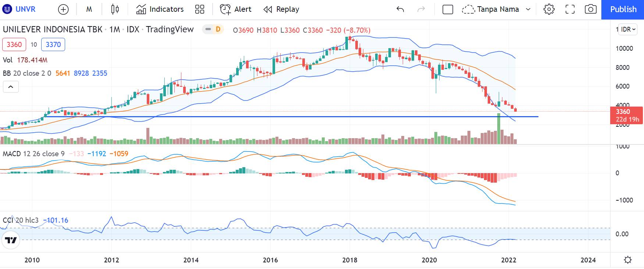
Task: Click the red sell price 3360 button
Action: click(x=14, y=44)
